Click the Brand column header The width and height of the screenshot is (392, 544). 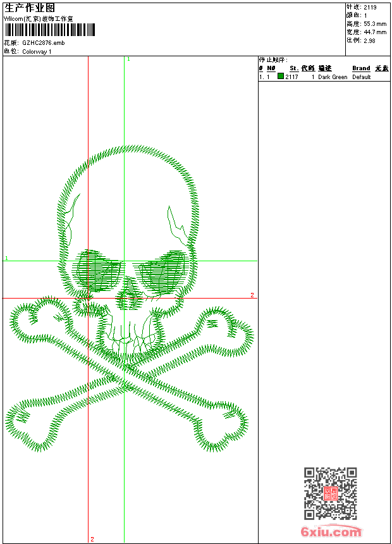pyautogui.click(x=361, y=68)
